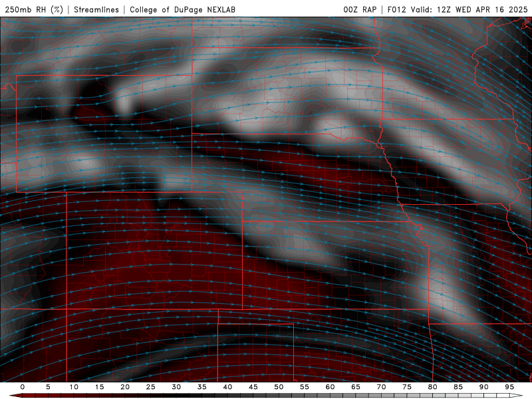Viewport: 532px width, 399px height.
Task: Click the "60" colorbar label
Action: (x=330, y=387)
